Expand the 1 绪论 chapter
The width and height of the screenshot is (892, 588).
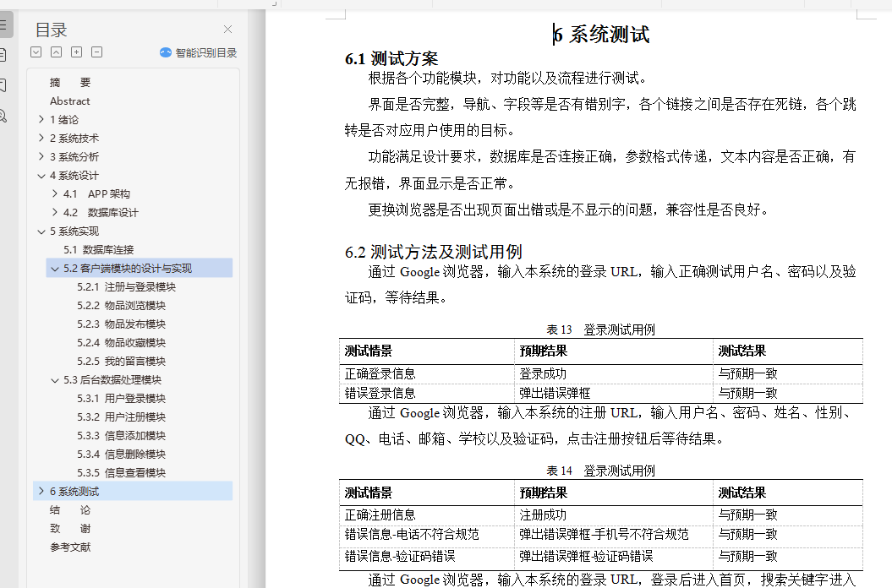41,119
